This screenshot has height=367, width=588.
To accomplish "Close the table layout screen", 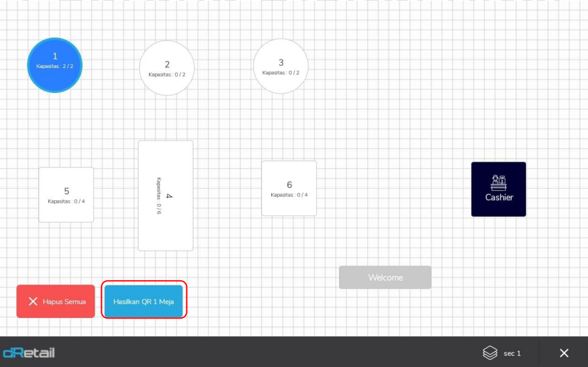I will pyautogui.click(x=564, y=353).
